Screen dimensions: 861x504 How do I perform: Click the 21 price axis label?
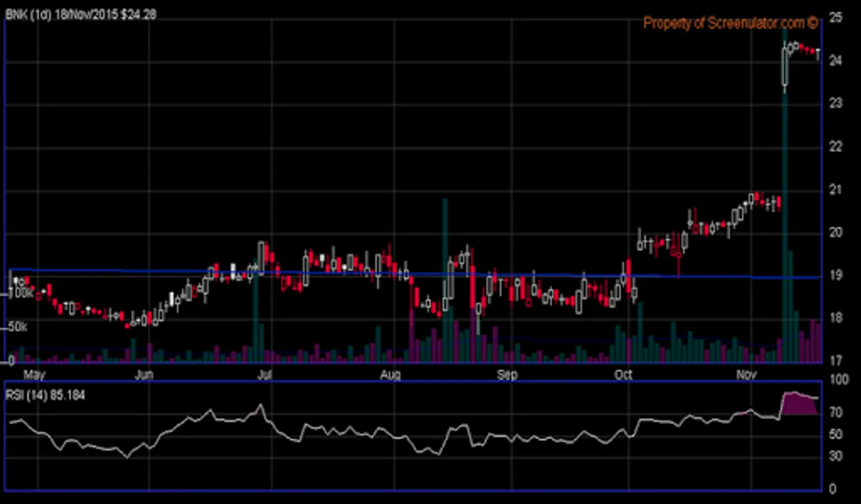point(836,190)
